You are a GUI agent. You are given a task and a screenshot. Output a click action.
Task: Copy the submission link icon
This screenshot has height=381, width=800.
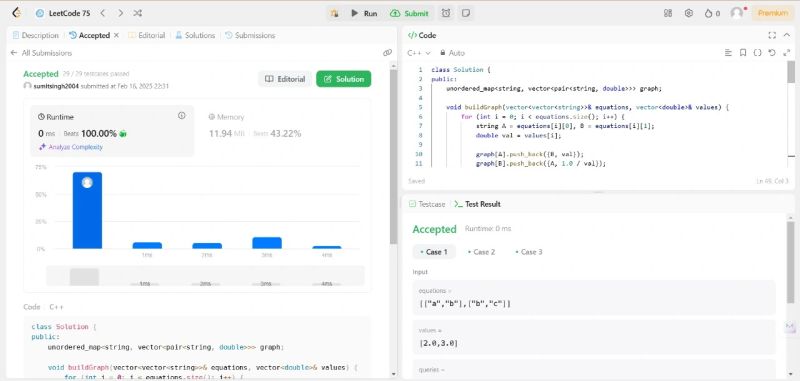[x=387, y=53]
